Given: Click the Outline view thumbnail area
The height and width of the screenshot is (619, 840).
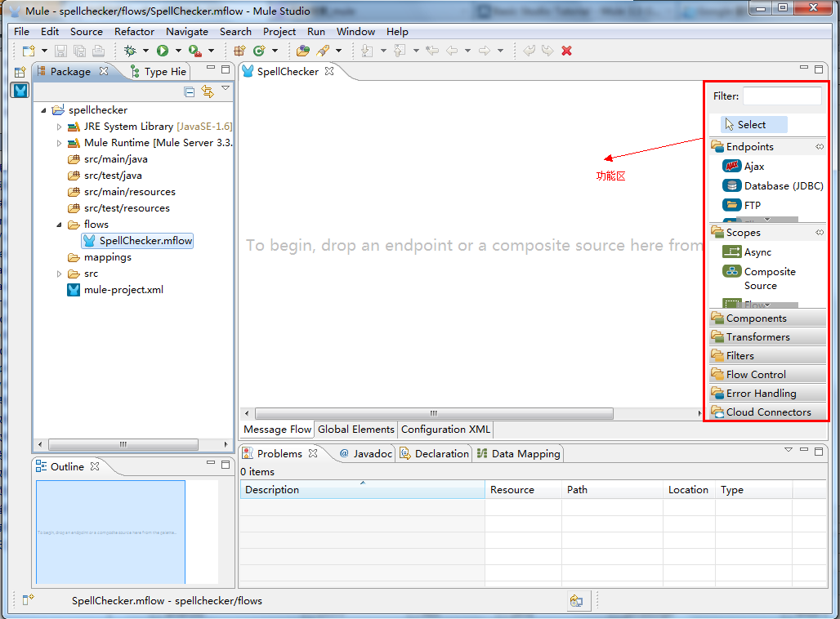Looking at the screenshot, I should click(110, 532).
